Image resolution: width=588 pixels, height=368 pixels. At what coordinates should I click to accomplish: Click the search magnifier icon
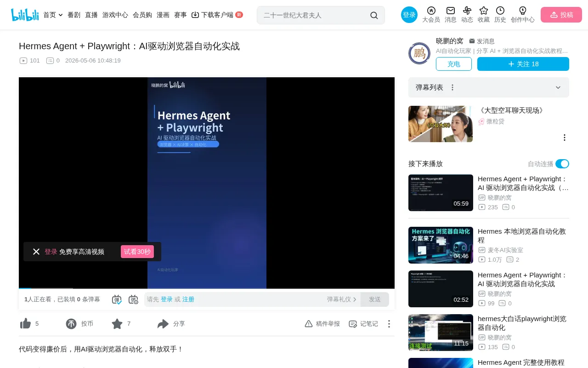(374, 15)
